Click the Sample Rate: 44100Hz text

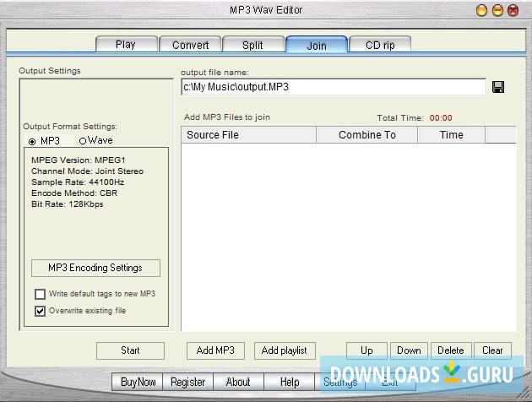pyautogui.click(x=78, y=182)
